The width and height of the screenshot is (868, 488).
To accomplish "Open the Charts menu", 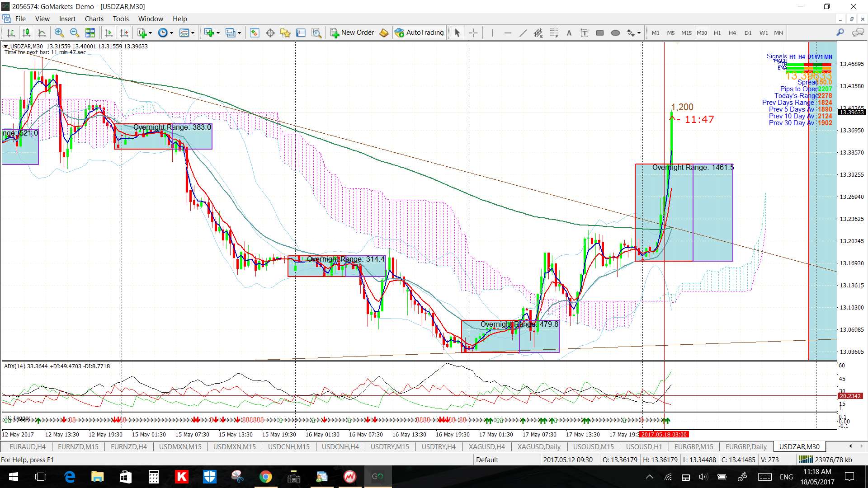I will tap(94, 19).
